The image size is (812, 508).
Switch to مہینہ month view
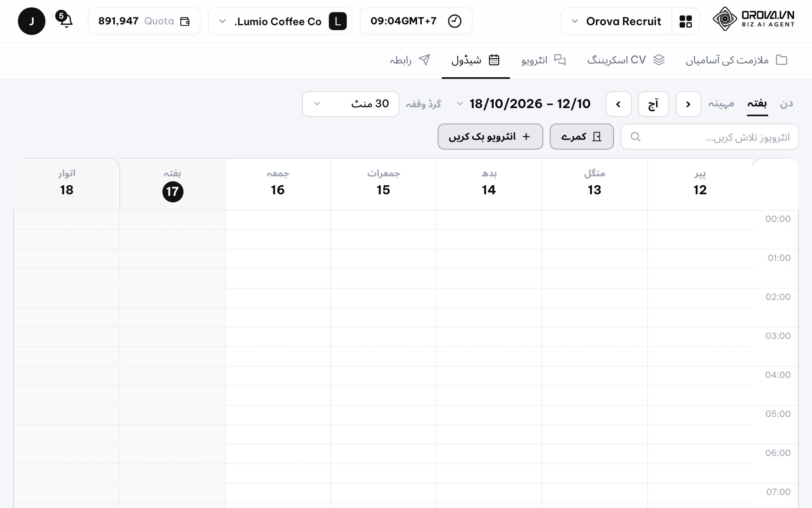[x=721, y=104]
